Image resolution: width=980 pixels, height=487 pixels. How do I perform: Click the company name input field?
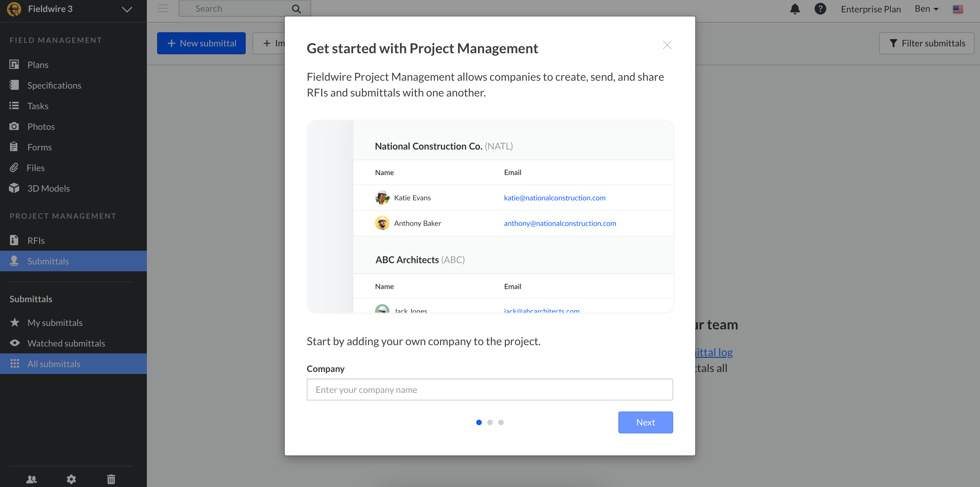[x=490, y=389]
